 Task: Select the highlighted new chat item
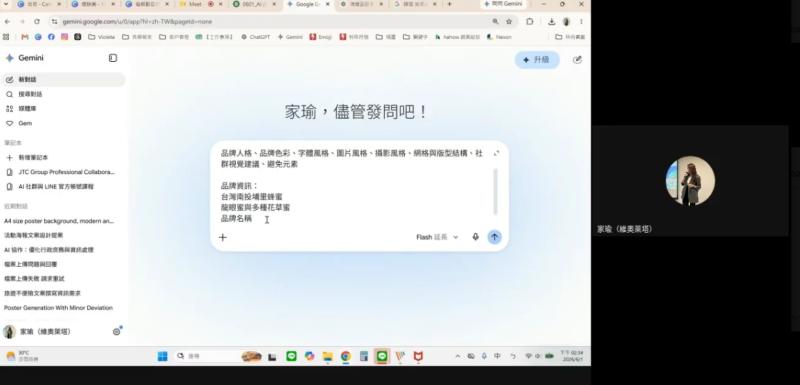[x=64, y=80]
